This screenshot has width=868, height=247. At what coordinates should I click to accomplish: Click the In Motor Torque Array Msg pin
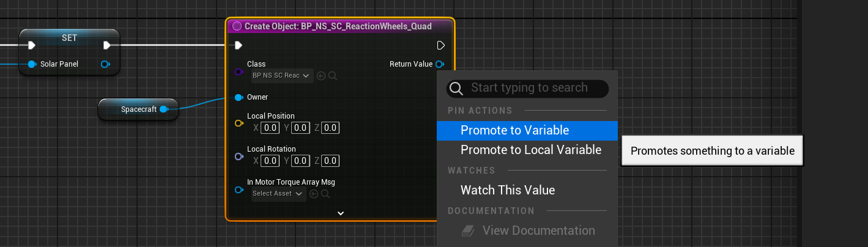239,190
